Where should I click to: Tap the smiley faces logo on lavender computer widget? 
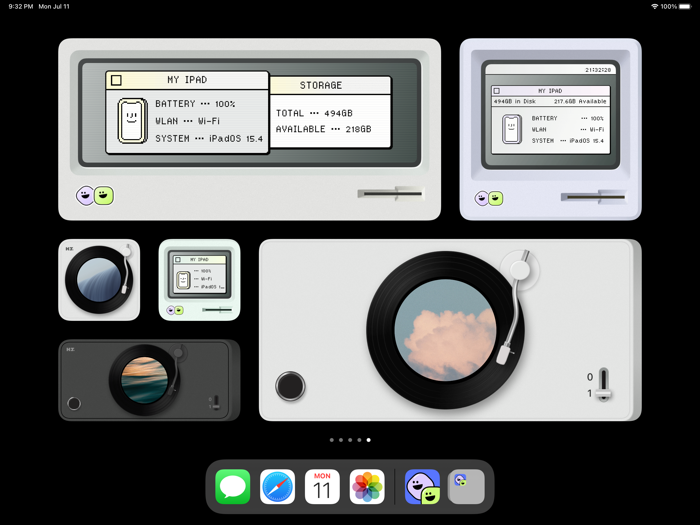tap(488, 198)
